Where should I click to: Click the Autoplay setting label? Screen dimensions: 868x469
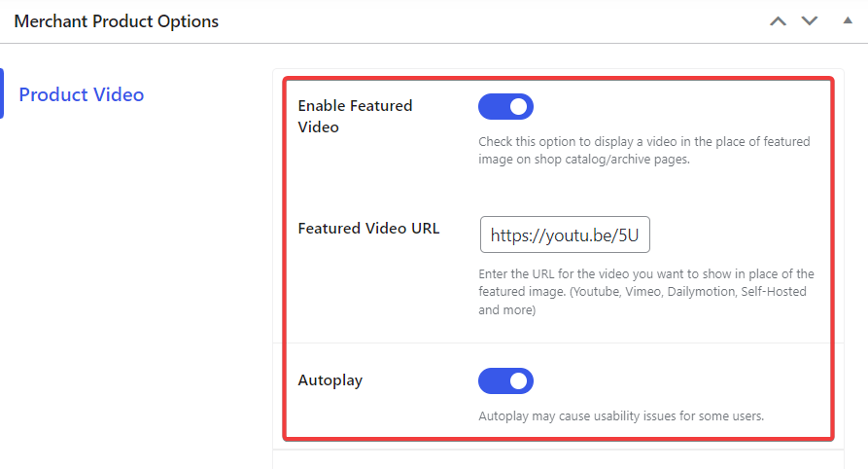click(330, 380)
